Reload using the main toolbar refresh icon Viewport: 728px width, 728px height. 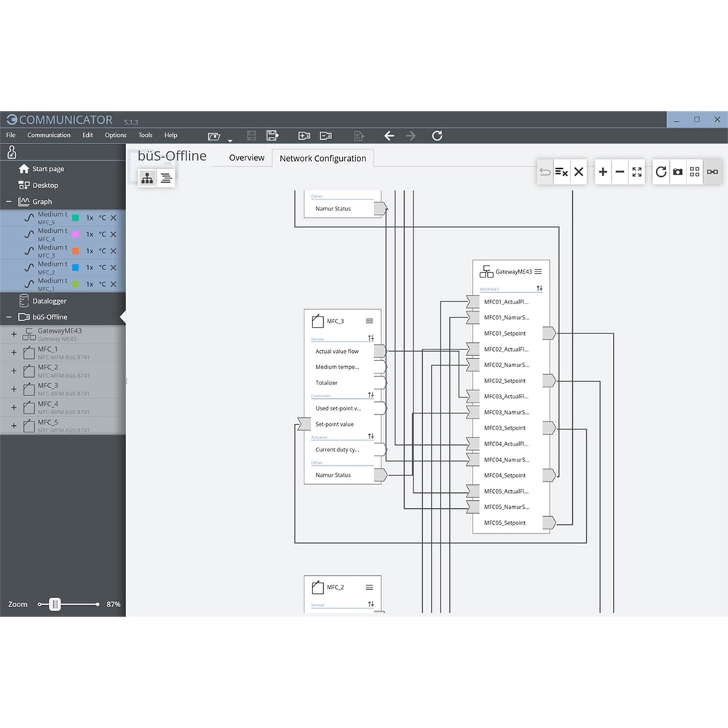437,135
